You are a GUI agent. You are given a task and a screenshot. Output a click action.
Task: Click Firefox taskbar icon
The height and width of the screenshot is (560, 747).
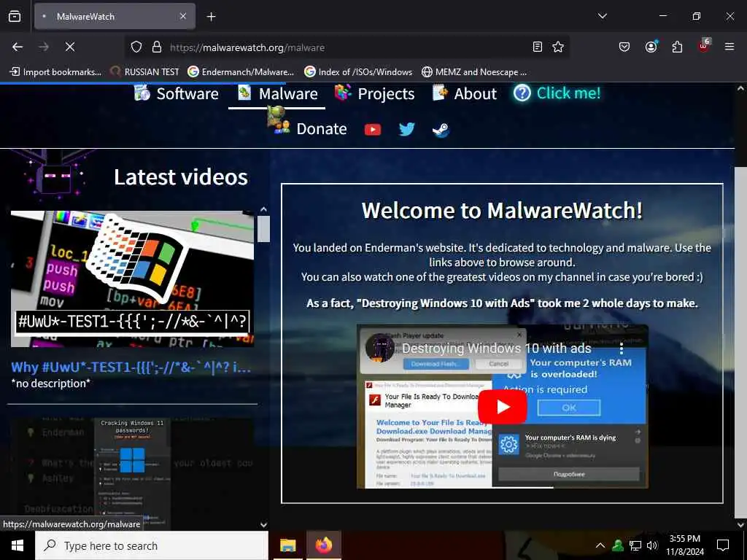click(x=323, y=545)
